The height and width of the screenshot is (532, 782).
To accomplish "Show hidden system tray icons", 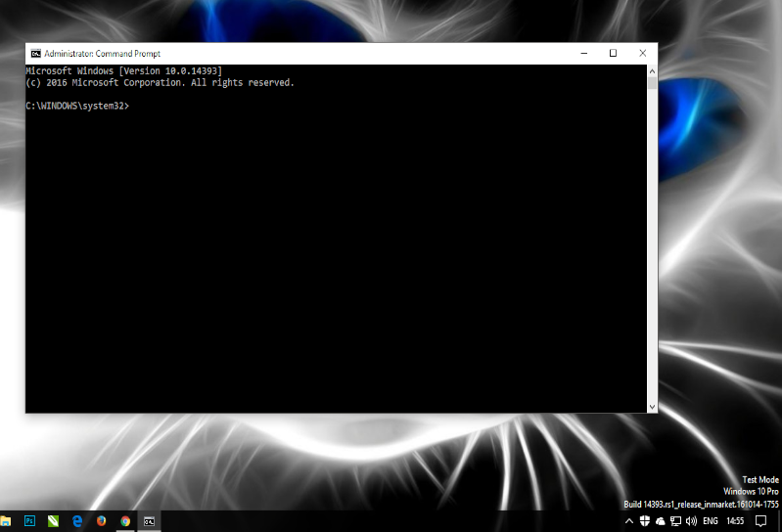I will pyautogui.click(x=629, y=521).
